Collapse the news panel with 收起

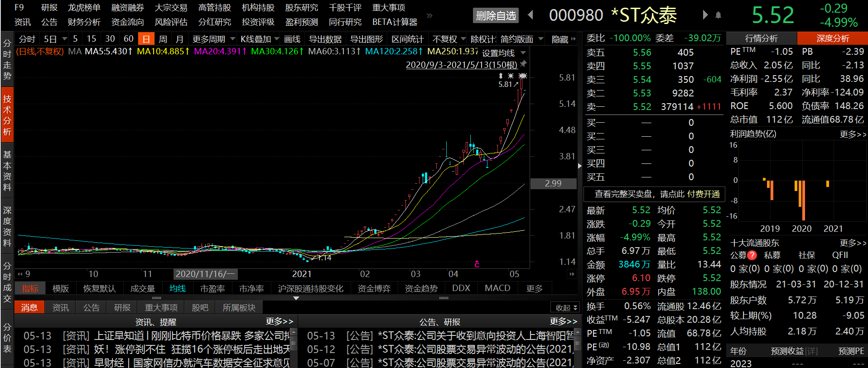click(566, 307)
